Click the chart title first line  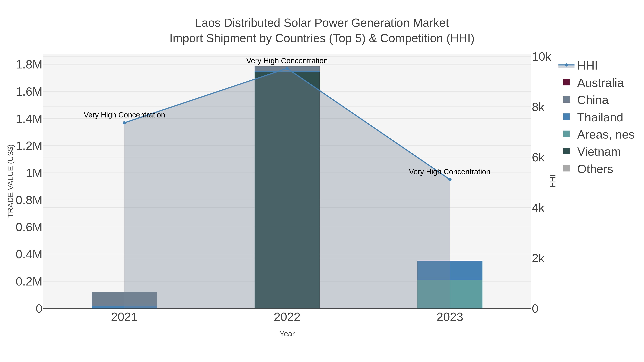coord(322,23)
